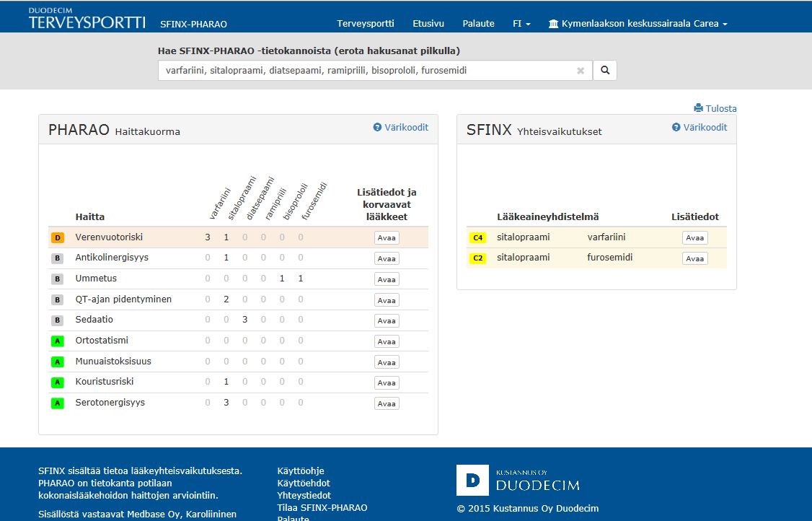Click the Terveysportti logo
This screenshot has height=521, width=812.
coord(87,18)
